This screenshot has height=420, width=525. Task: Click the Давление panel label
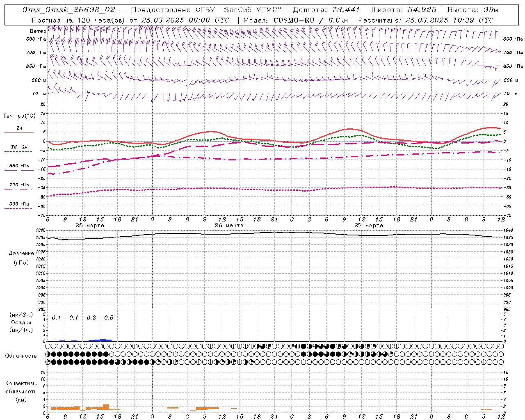tap(21, 253)
